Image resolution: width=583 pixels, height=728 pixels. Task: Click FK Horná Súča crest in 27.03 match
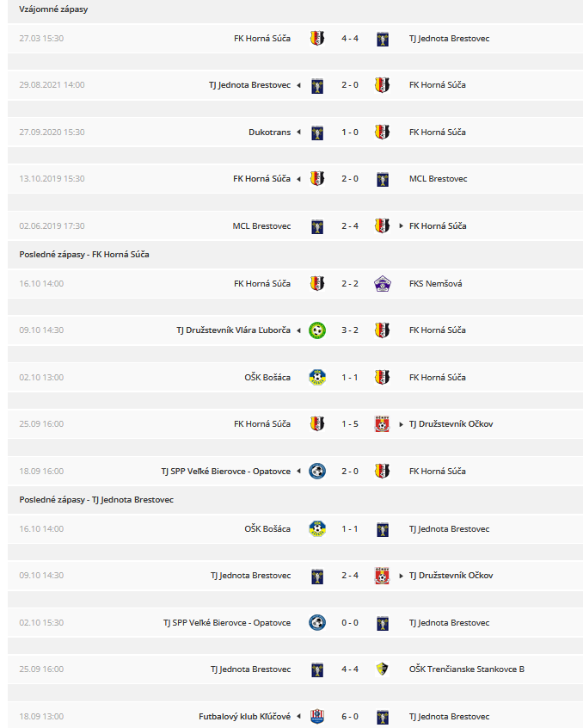coord(317,39)
